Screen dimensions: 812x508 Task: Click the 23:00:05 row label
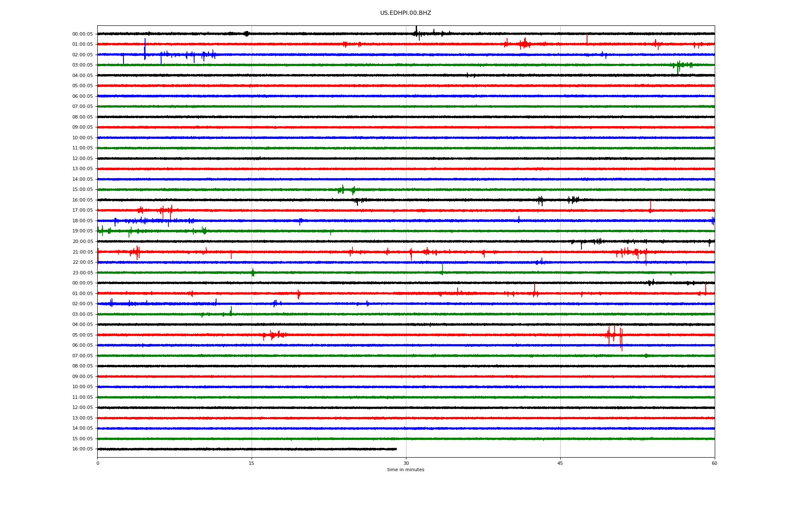(x=82, y=273)
